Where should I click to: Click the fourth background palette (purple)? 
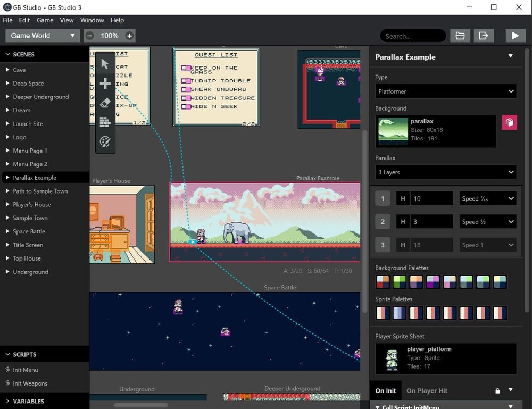[433, 282]
